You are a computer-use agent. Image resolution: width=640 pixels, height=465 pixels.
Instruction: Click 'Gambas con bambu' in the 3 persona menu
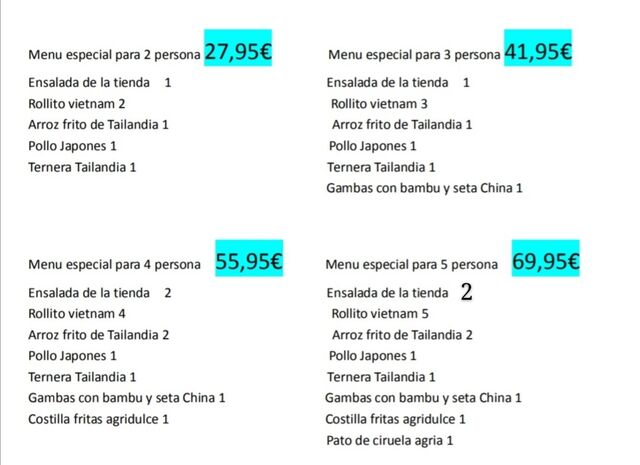(x=424, y=188)
